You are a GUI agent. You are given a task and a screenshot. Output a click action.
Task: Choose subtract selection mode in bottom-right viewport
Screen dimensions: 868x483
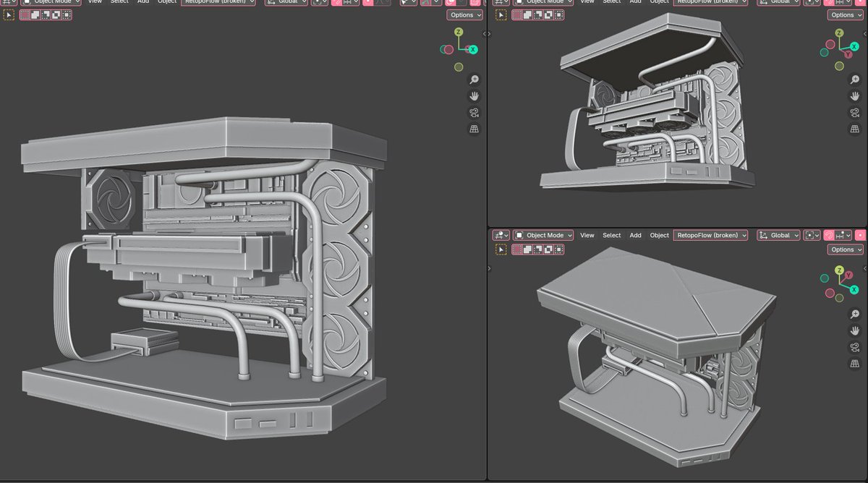point(537,249)
